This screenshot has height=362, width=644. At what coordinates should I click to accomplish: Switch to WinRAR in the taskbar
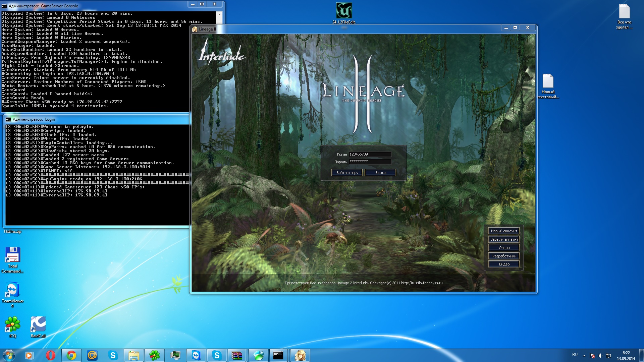click(237, 355)
